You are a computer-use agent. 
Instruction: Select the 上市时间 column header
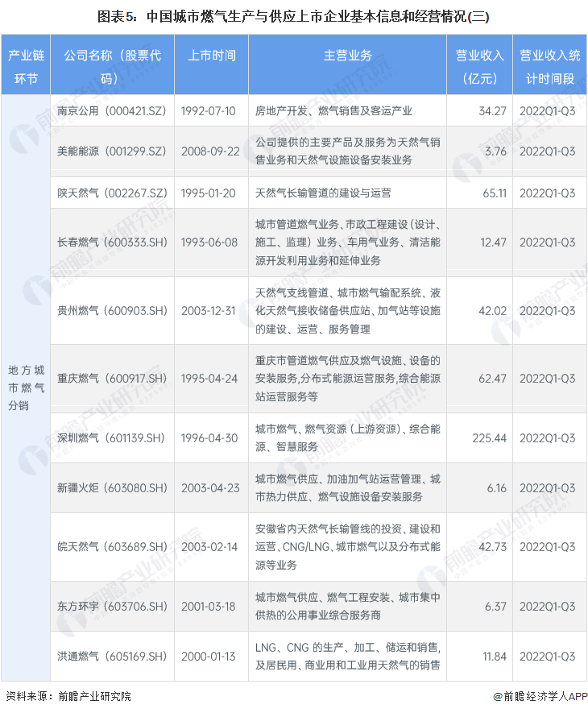click(211, 56)
